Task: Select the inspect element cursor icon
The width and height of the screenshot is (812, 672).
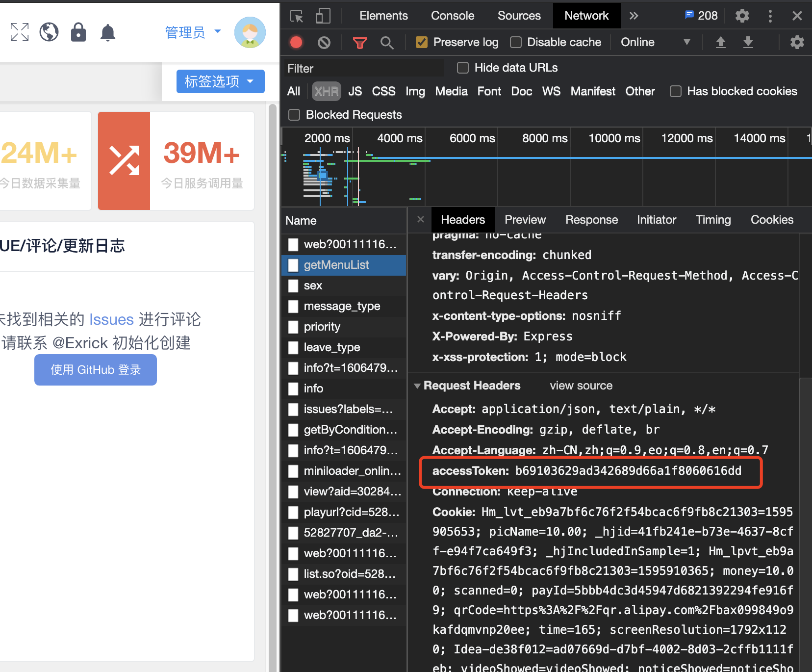Action: (297, 16)
